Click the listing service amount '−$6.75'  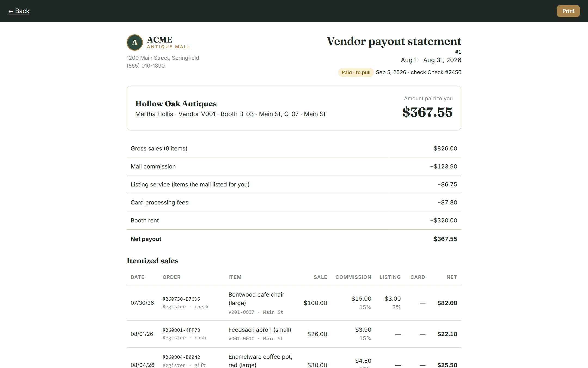(447, 184)
